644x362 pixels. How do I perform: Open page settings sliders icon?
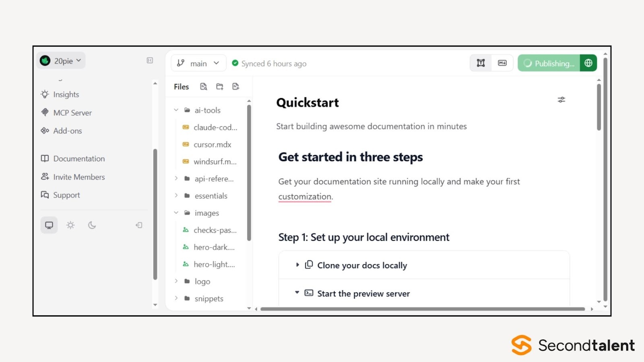(x=561, y=99)
